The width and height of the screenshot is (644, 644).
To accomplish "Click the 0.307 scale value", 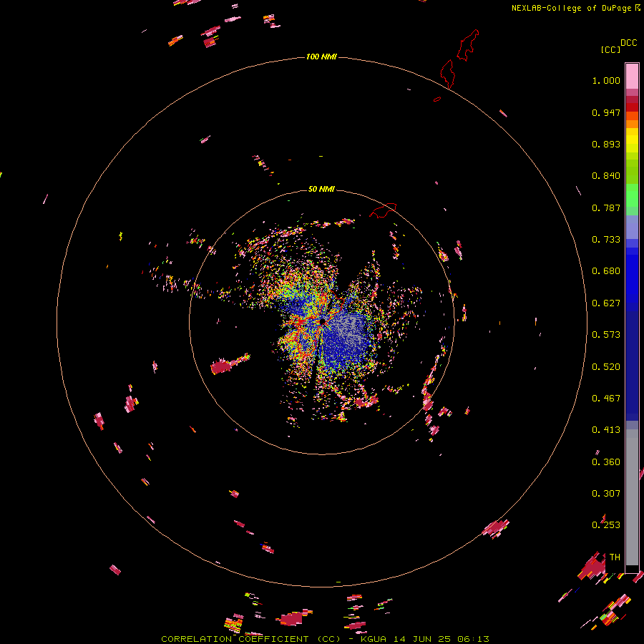I will [606, 494].
